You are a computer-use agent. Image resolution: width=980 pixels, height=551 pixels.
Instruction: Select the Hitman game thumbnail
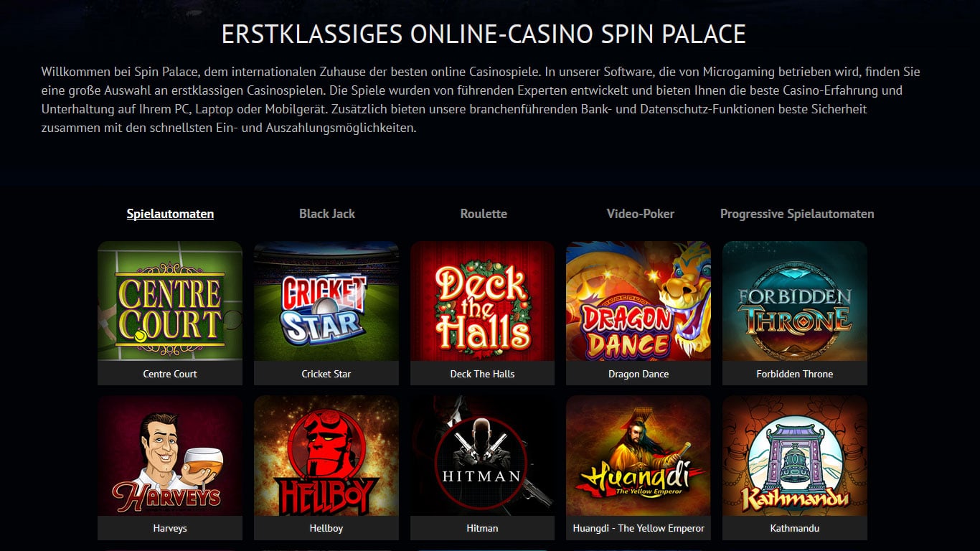pyautogui.click(x=482, y=456)
